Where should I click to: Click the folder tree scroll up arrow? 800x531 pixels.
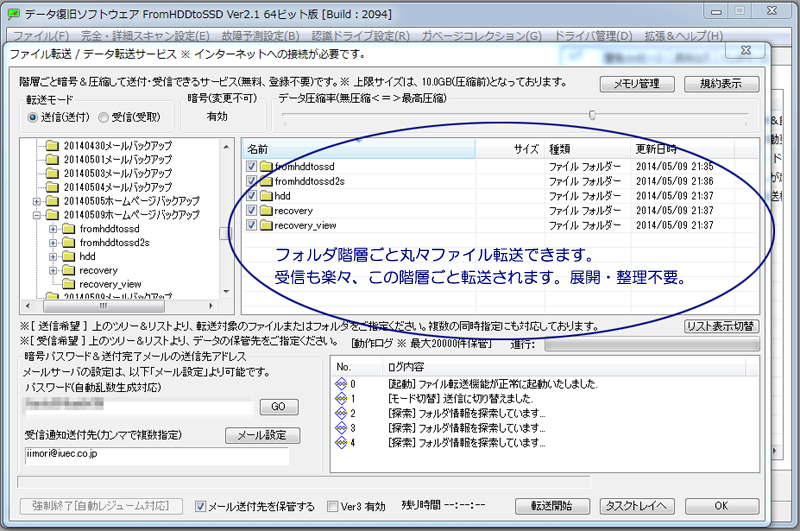227,147
